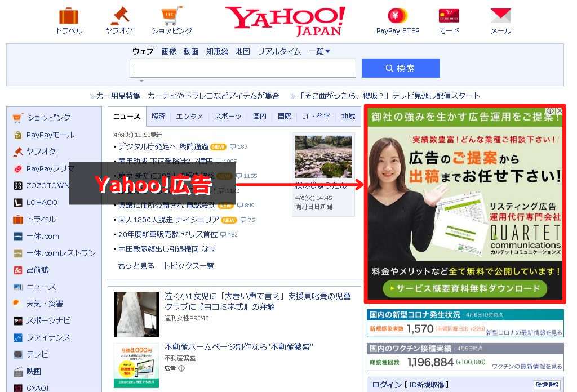
Task: Click サービス概要資料無料ダウンロード banner button
Action: [x=465, y=289]
